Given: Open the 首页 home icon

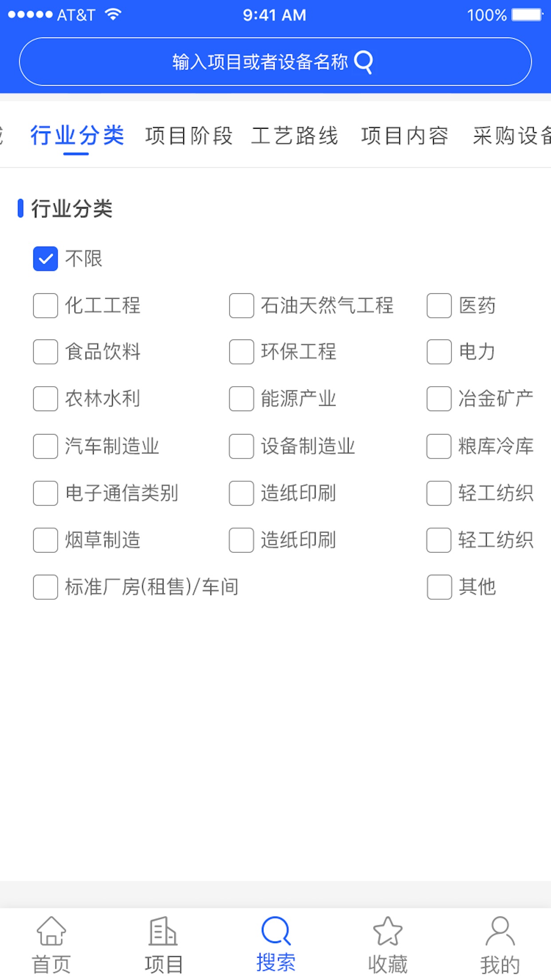Looking at the screenshot, I should [x=51, y=931].
